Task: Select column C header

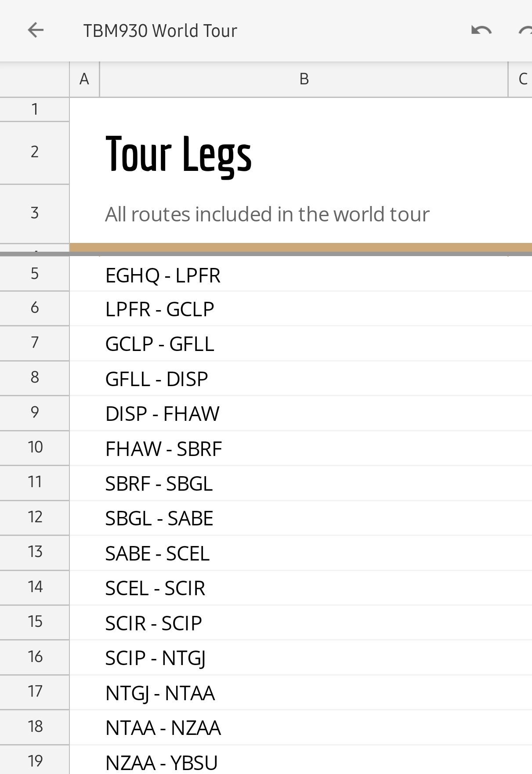Action: (x=521, y=79)
